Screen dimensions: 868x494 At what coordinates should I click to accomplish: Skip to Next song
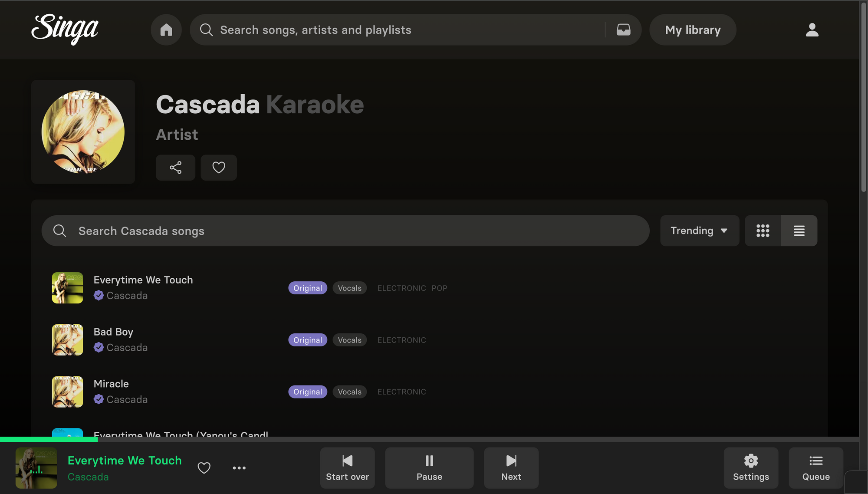click(x=511, y=468)
